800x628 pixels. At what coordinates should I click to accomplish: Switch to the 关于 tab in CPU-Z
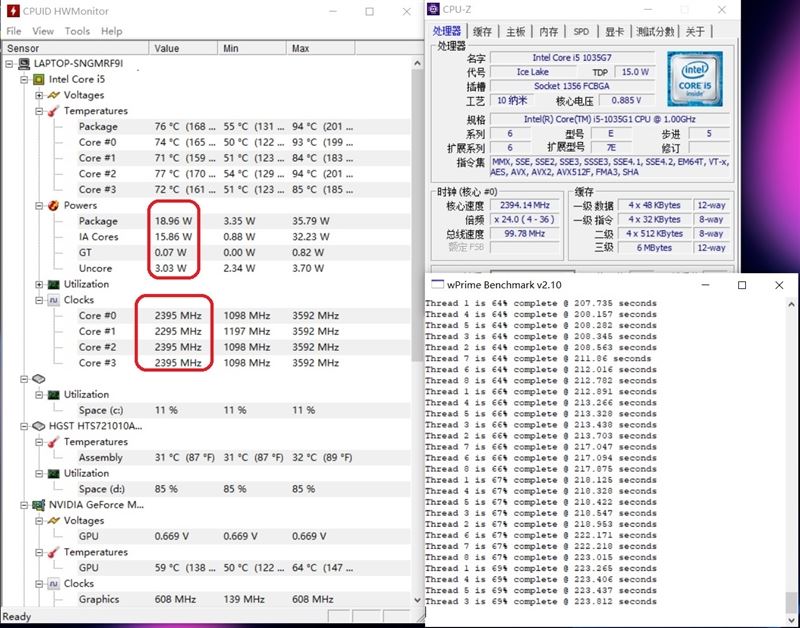pos(695,32)
